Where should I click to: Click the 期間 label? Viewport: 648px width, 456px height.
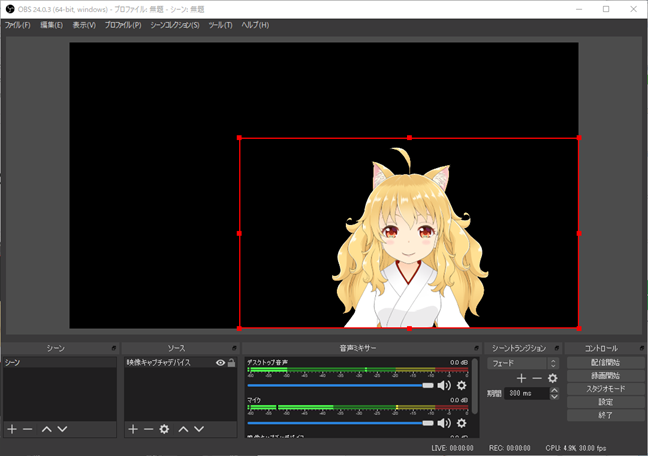pos(494,394)
